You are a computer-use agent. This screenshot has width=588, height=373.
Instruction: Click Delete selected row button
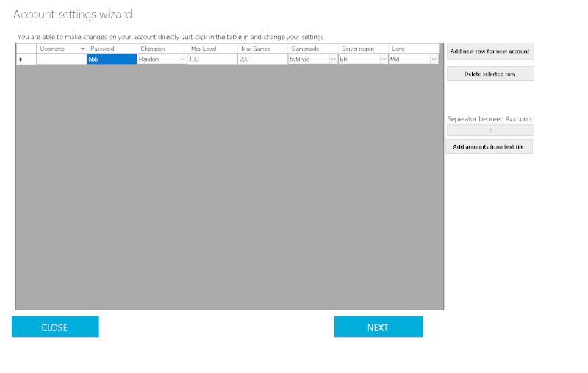click(490, 74)
